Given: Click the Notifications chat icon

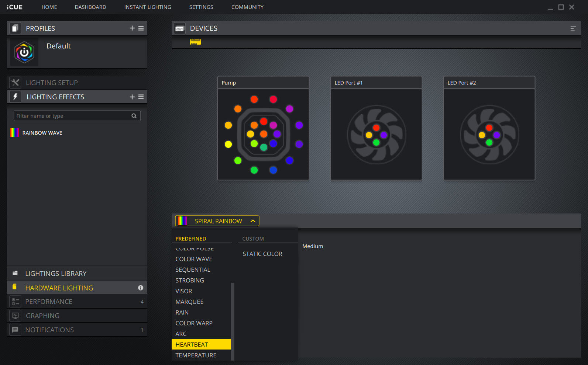Looking at the screenshot, I should click(x=15, y=330).
